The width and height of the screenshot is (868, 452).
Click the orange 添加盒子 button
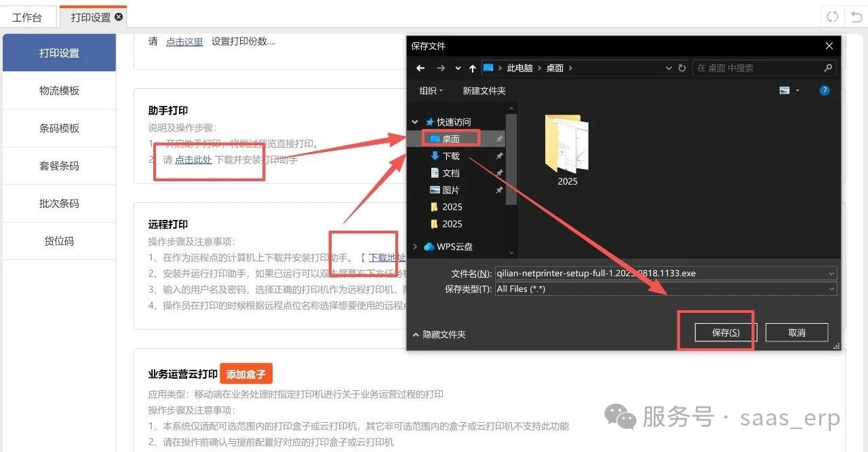point(245,374)
